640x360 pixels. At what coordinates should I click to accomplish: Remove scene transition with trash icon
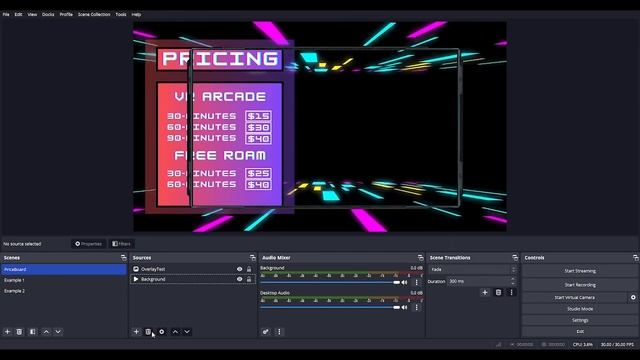[x=498, y=292]
